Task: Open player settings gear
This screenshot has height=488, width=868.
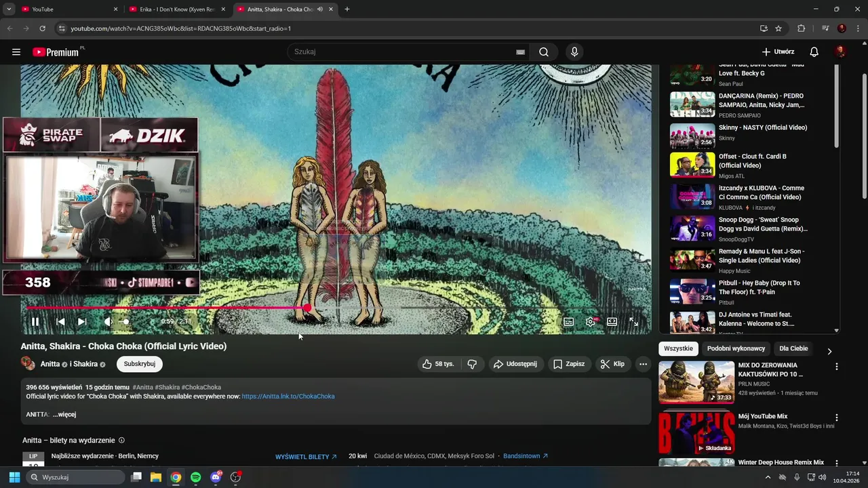Action: pyautogui.click(x=591, y=322)
